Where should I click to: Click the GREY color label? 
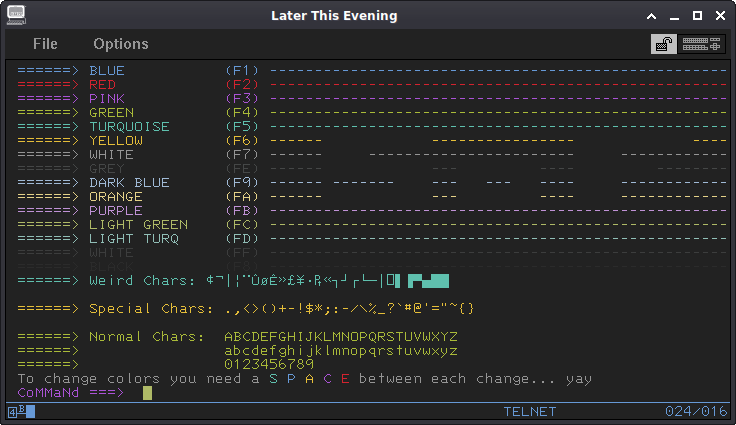click(x=107, y=169)
